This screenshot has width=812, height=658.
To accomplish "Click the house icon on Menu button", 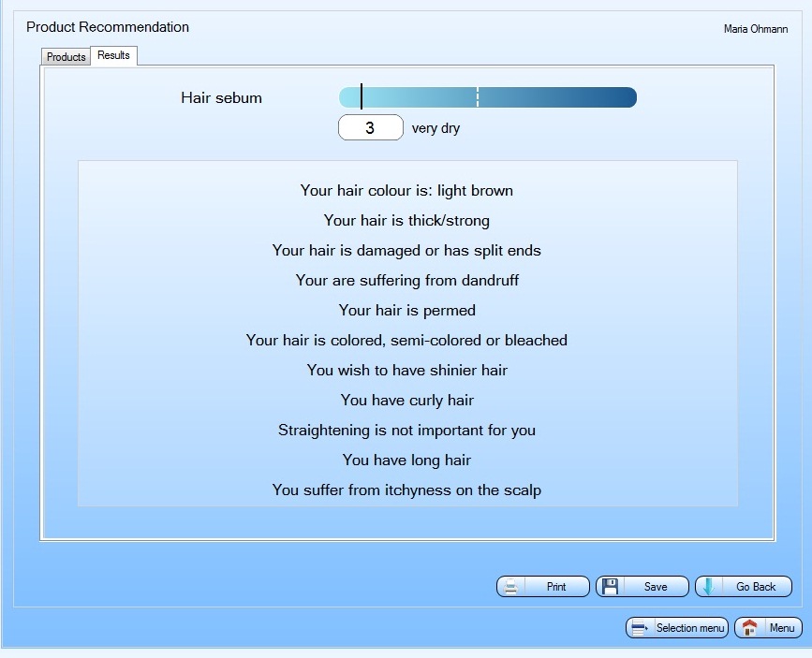I will click(x=749, y=628).
